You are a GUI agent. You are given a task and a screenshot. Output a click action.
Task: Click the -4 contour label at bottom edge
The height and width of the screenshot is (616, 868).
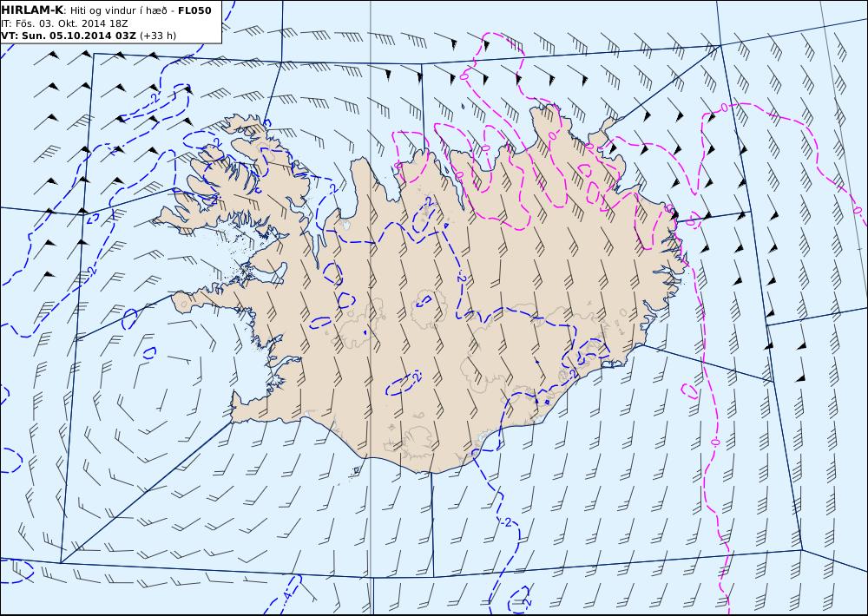click(x=286, y=596)
